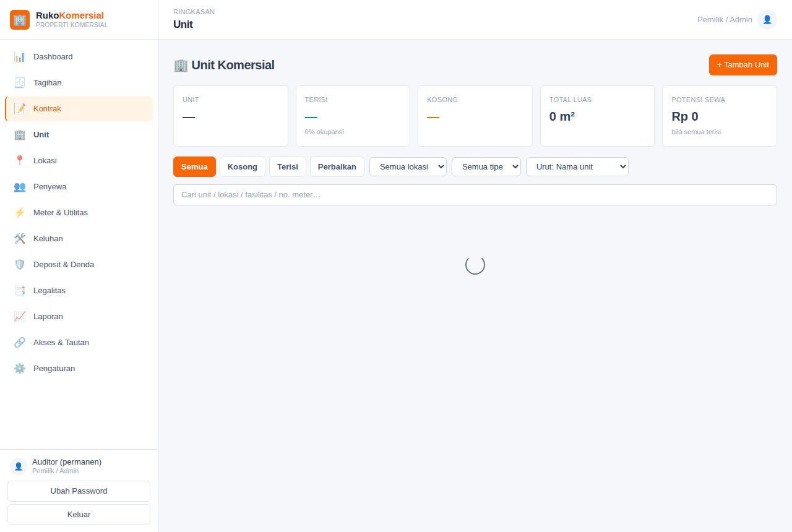This screenshot has width=792, height=532.
Task: Click the Ubah Password button
Action: [x=79, y=491]
